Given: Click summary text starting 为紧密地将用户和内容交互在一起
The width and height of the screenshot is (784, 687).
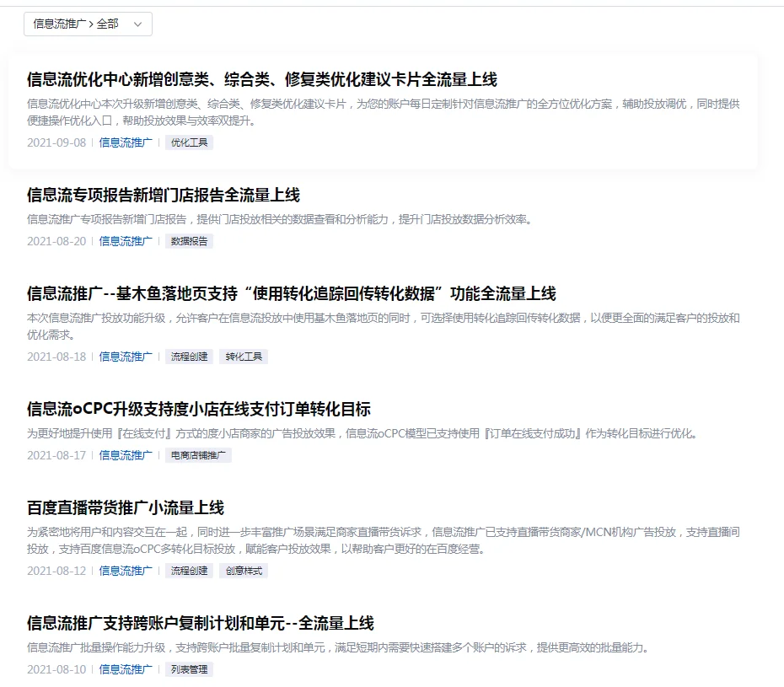Looking at the screenshot, I should pos(384,540).
